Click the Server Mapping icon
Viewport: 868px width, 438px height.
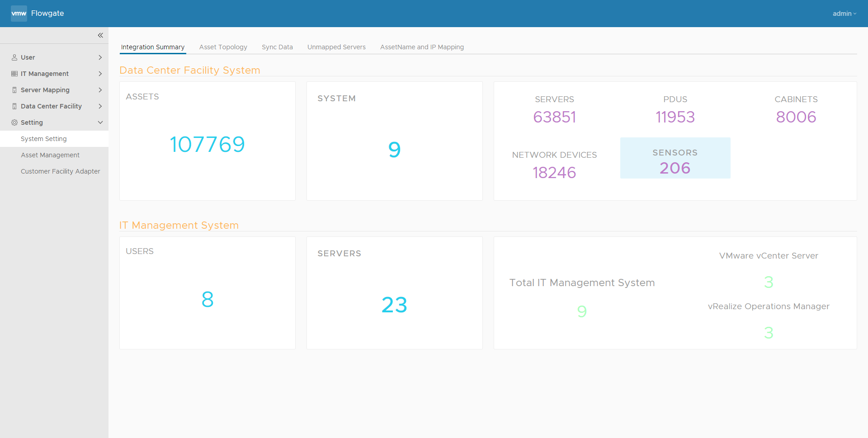point(14,90)
